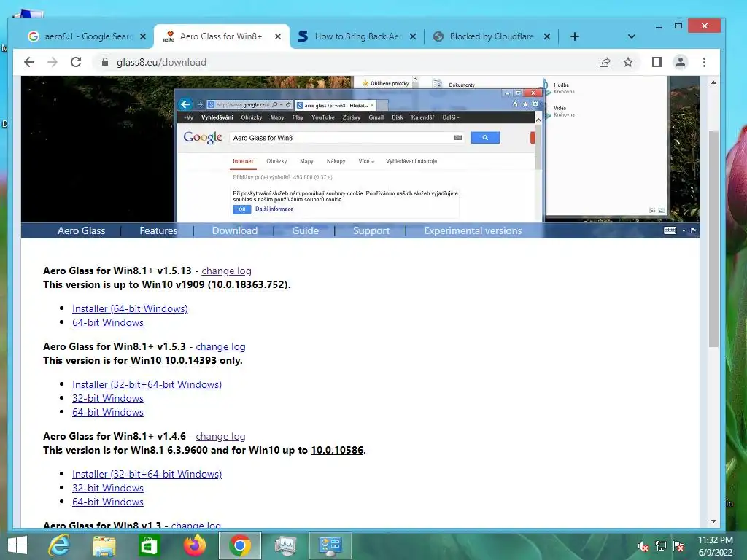Open the Action Center flag icon

coord(678,546)
